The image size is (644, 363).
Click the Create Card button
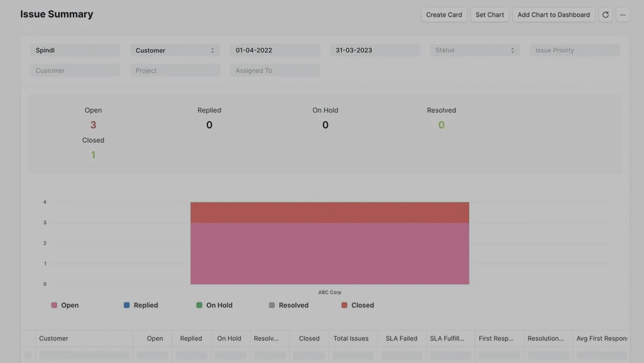tap(444, 15)
